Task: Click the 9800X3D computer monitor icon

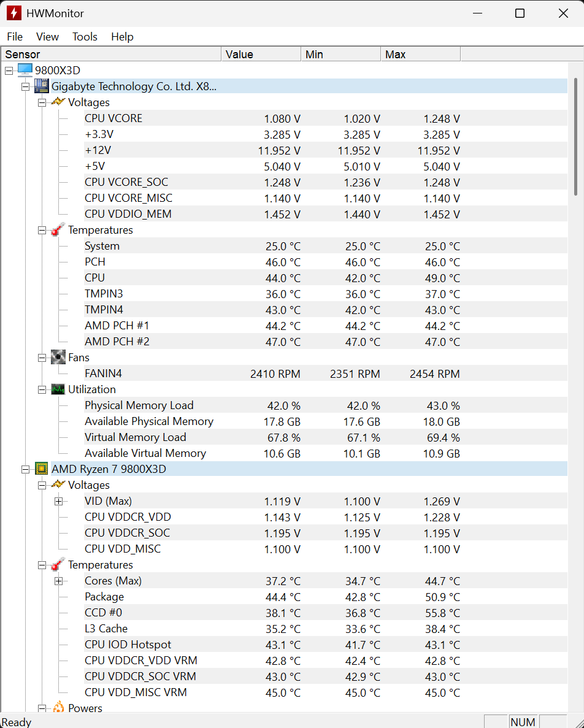Action: [25, 71]
